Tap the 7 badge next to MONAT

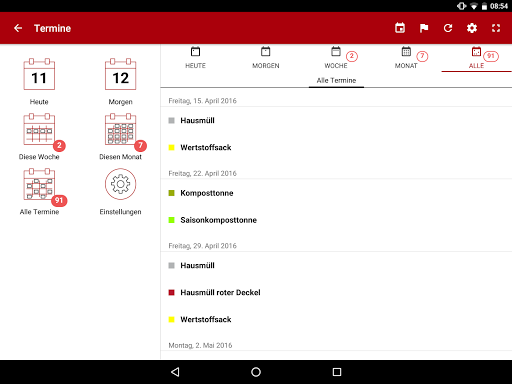point(422,56)
